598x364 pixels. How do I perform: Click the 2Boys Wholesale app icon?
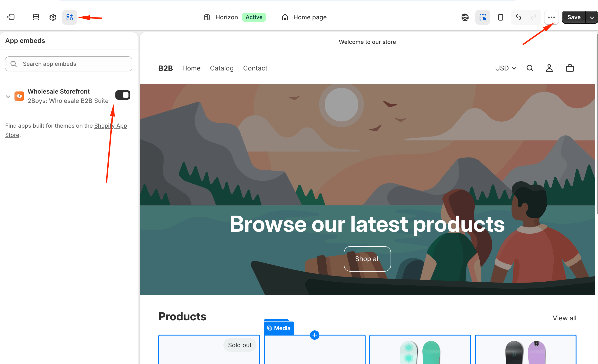coord(19,96)
